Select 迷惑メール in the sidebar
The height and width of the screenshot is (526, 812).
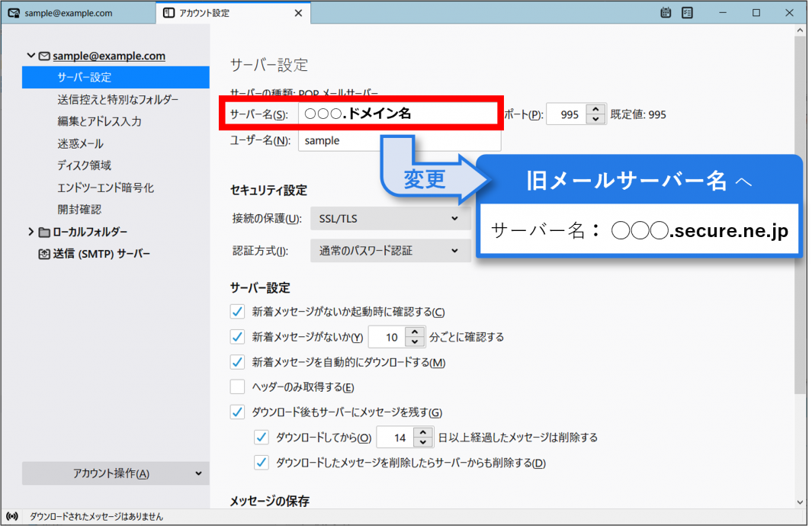pyautogui.click(x=80, y=143)
